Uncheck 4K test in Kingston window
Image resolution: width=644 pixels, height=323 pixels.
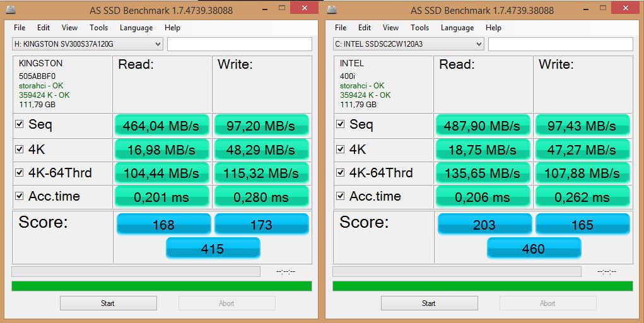point(20,149)
